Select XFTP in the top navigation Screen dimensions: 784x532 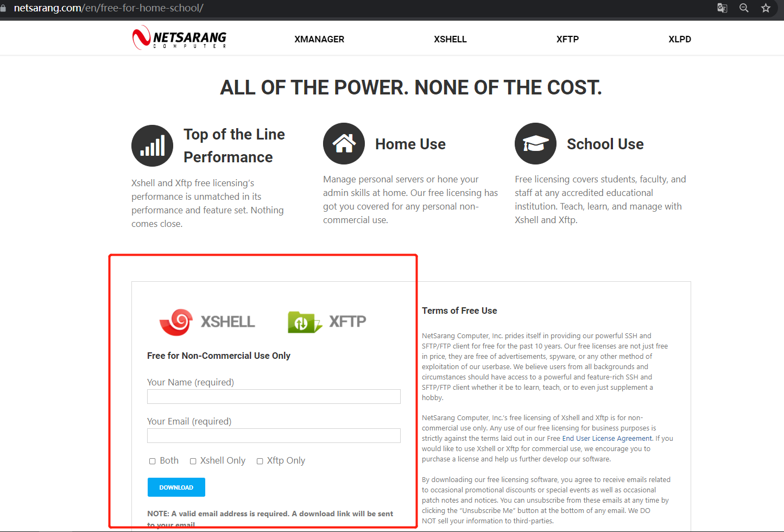(x=567, y=39)
